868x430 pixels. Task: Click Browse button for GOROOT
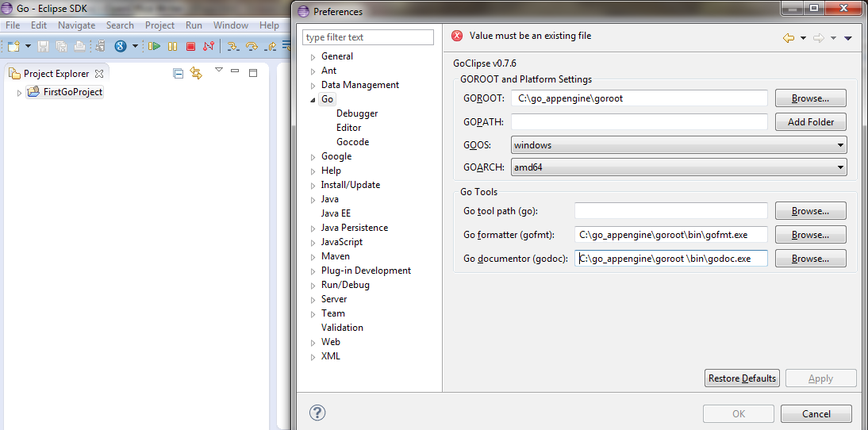[x=810, y=98]
